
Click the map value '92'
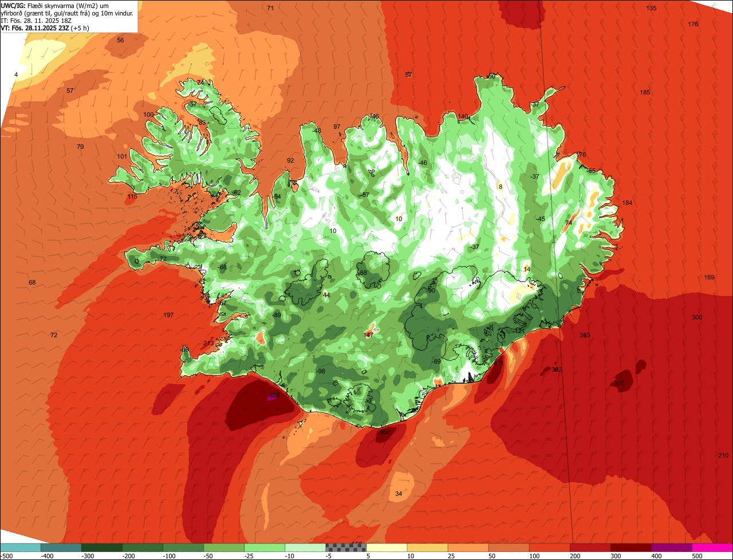click(x=290, y=160)
